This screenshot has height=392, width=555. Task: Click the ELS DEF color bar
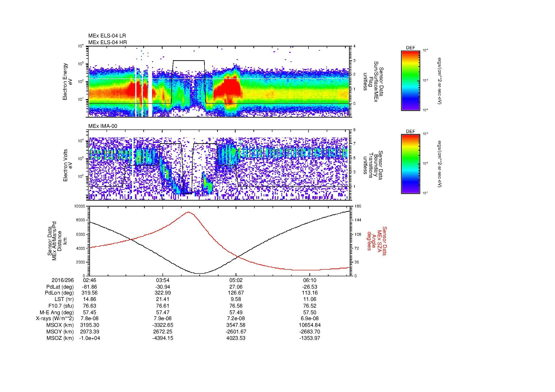click(x=410, y=80)
